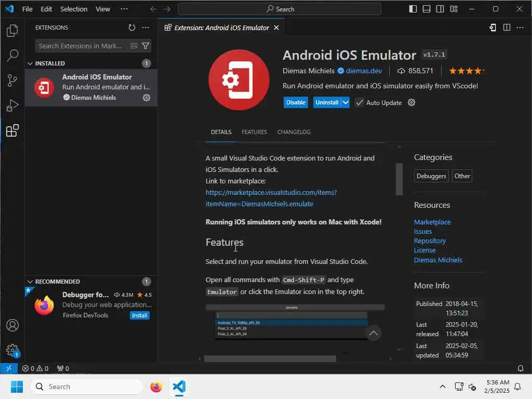Uninstall the Android iOS Emulator extension
532x399 pixels.
327,102
